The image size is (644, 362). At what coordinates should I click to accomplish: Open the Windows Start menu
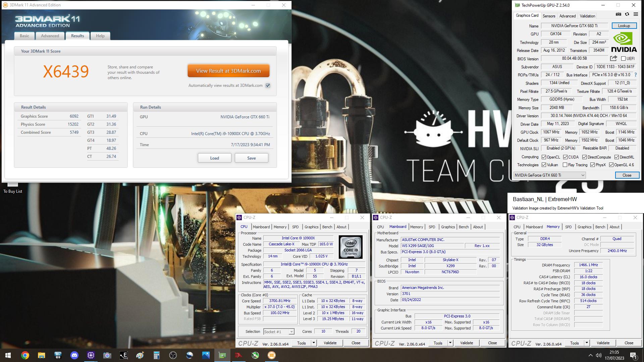pyautogui.click(x=8, y=355)
